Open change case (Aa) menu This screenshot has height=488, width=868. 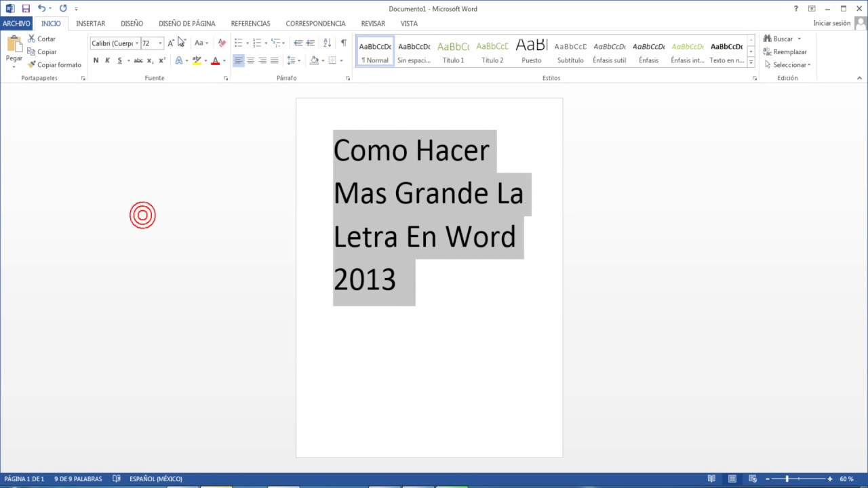201,43
